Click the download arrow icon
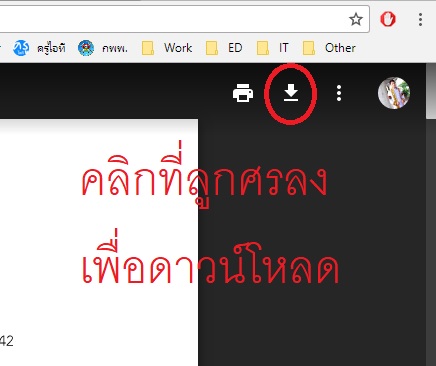Viewport: 436px width, 366px height. pos(291,92)
